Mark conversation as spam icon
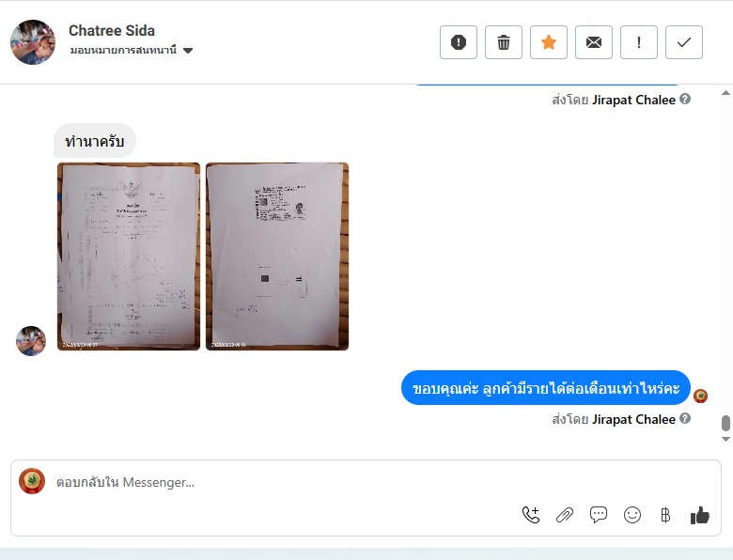 point(459,42)
